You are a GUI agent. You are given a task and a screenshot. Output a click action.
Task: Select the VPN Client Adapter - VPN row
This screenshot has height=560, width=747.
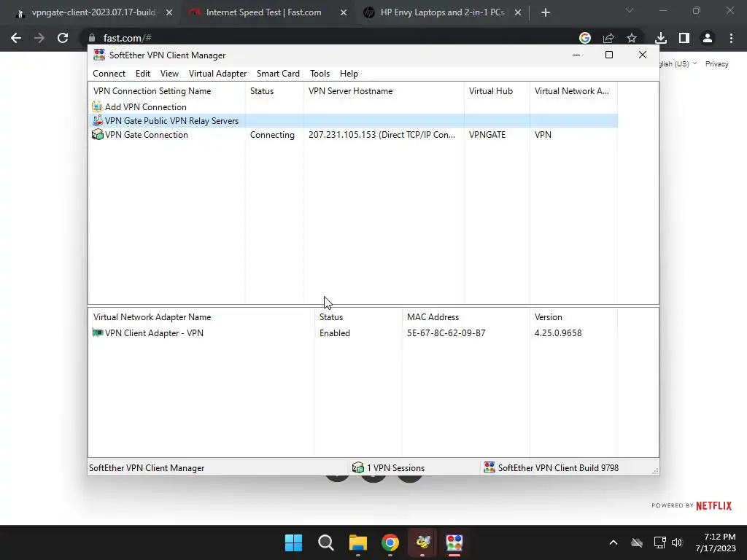pos(352,332)
